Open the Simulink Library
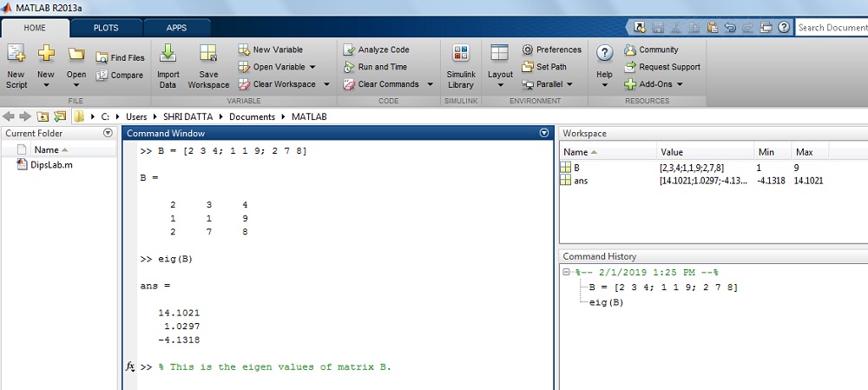The image size is (868, 390). pos(461,56)
